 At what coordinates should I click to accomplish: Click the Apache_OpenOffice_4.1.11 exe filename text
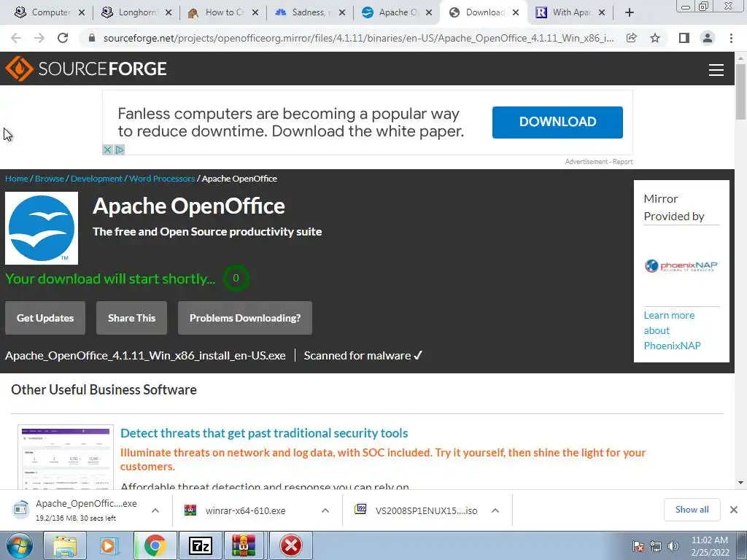[145, 356]
